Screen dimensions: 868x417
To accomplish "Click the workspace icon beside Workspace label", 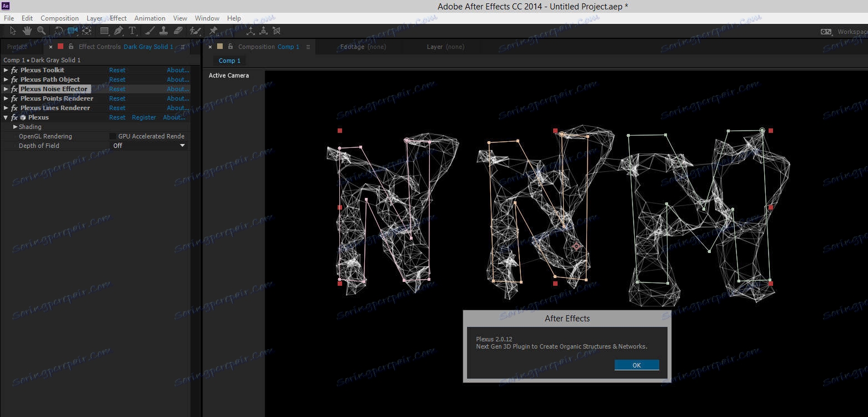I will coord(826,32).
